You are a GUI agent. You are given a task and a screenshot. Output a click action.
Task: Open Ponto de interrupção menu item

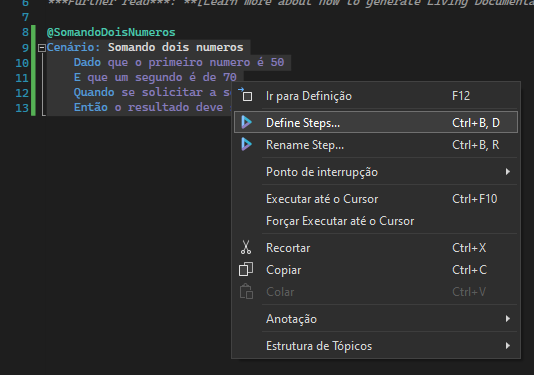376,172
